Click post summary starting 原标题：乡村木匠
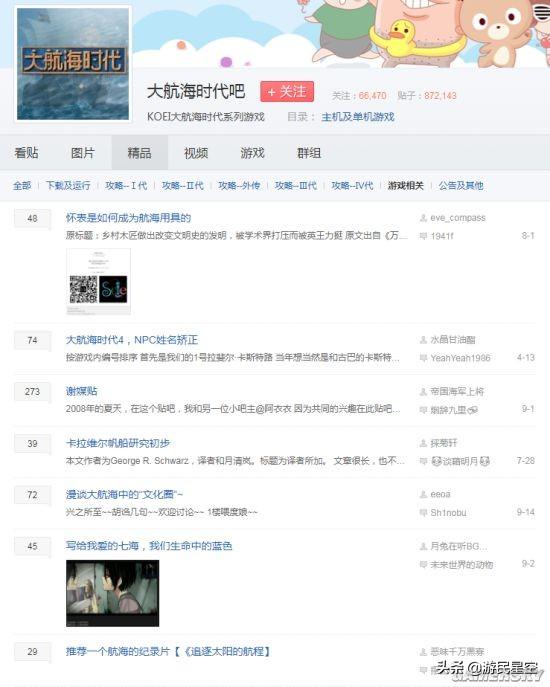550x687 pixels. pos(237,236)
